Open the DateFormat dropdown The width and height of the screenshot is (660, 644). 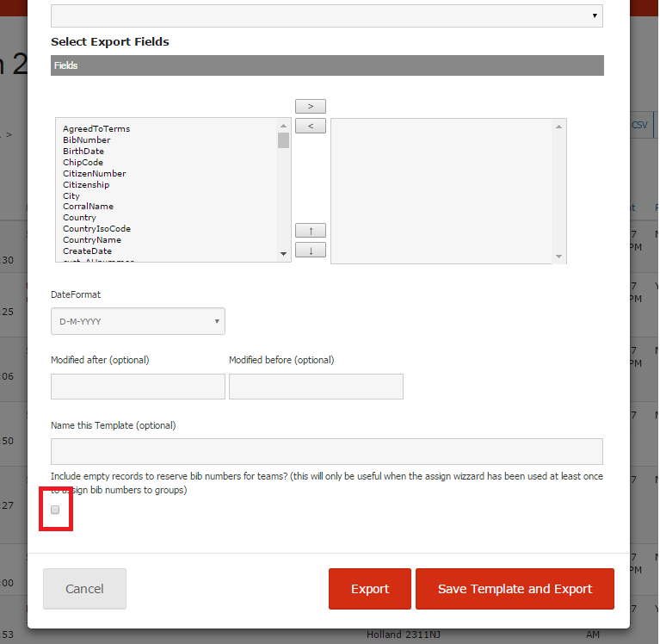(138, 321)
